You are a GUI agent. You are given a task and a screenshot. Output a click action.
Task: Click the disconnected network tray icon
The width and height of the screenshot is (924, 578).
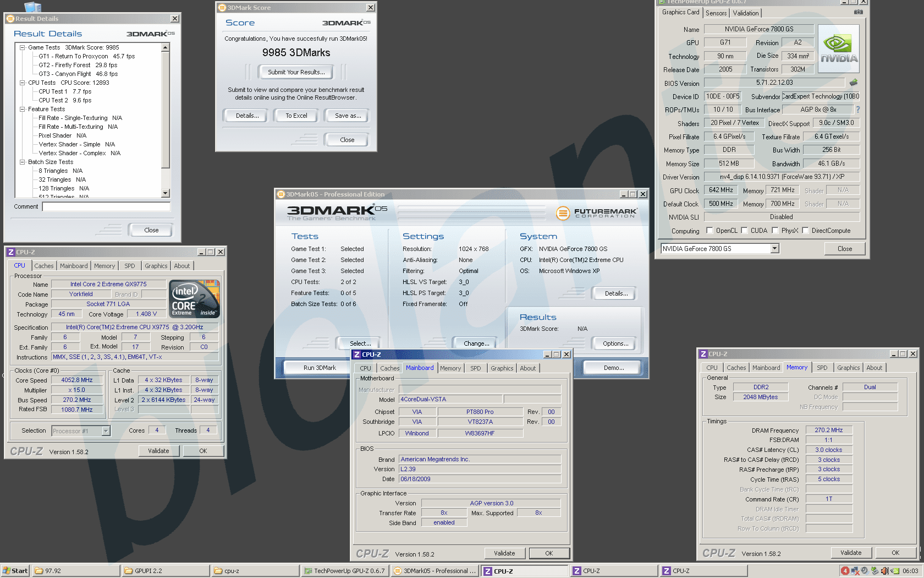click(855, 571)
